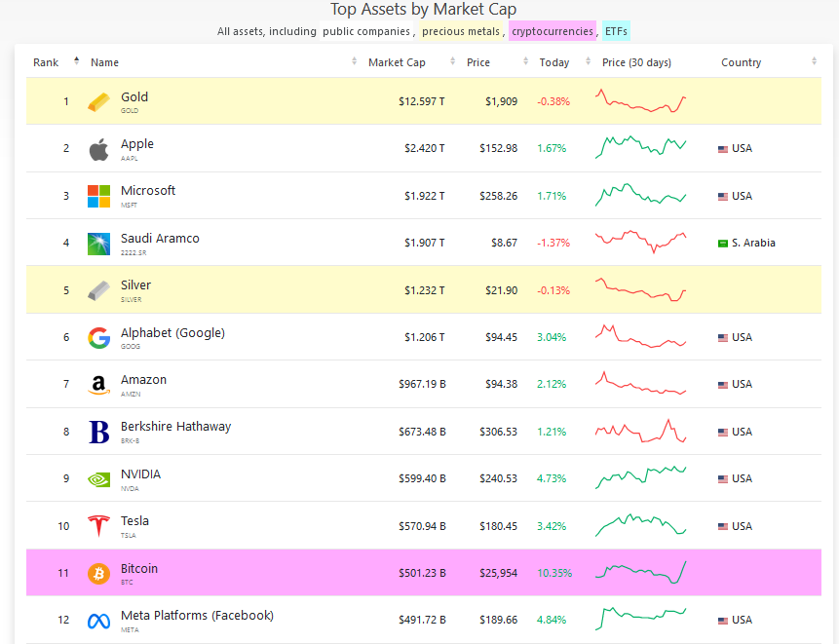Toggle the ETFs filter
This screenshot has height=644, width=839.
point(616,31)
